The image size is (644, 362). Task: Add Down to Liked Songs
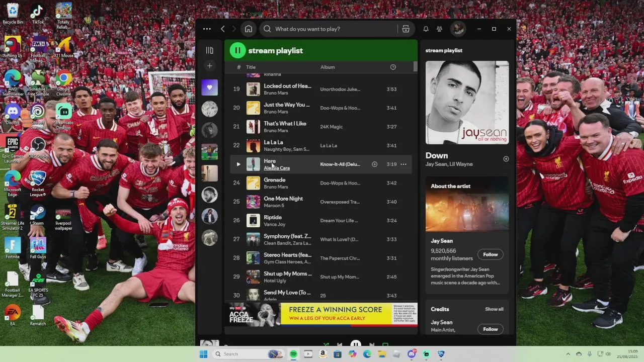coord(506,159)
